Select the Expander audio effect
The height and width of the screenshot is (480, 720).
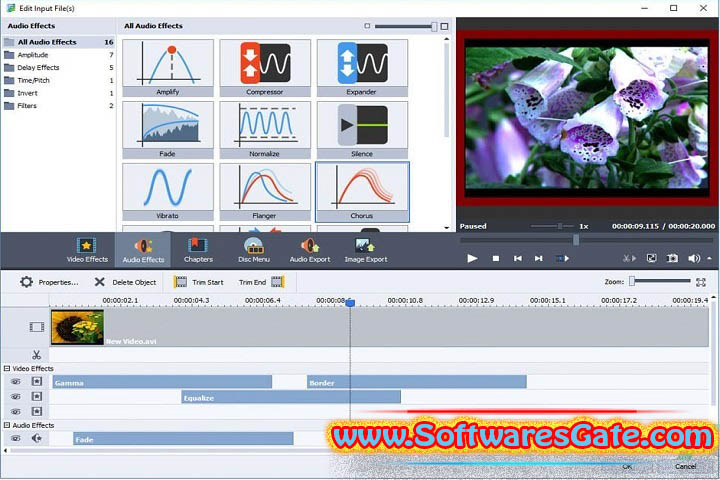(x=362, y=68)
